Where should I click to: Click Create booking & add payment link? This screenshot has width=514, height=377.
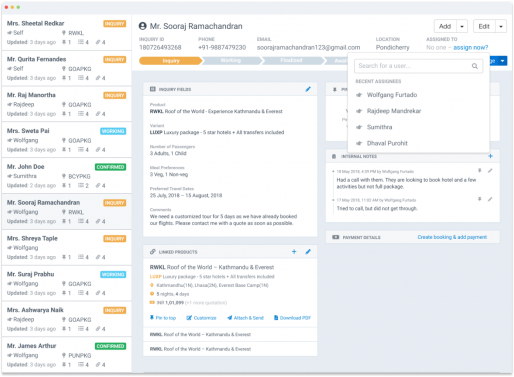(x=452, y=237)
